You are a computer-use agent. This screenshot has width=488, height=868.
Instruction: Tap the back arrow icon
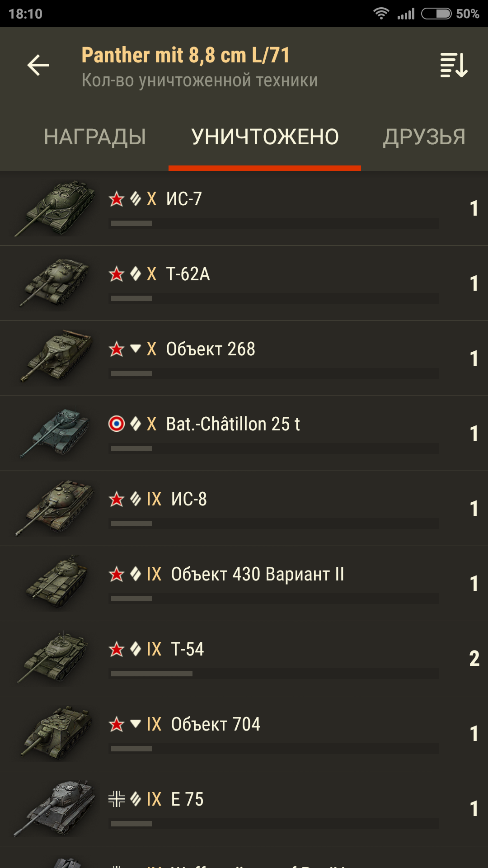[x=38, y=66]
